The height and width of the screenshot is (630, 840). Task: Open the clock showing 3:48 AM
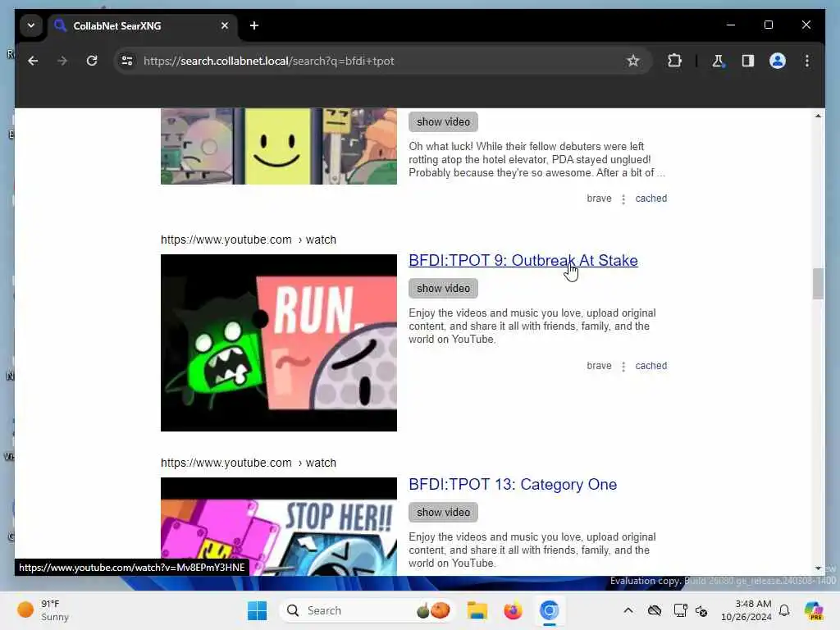pyautogui.click(x=746, y=610)
